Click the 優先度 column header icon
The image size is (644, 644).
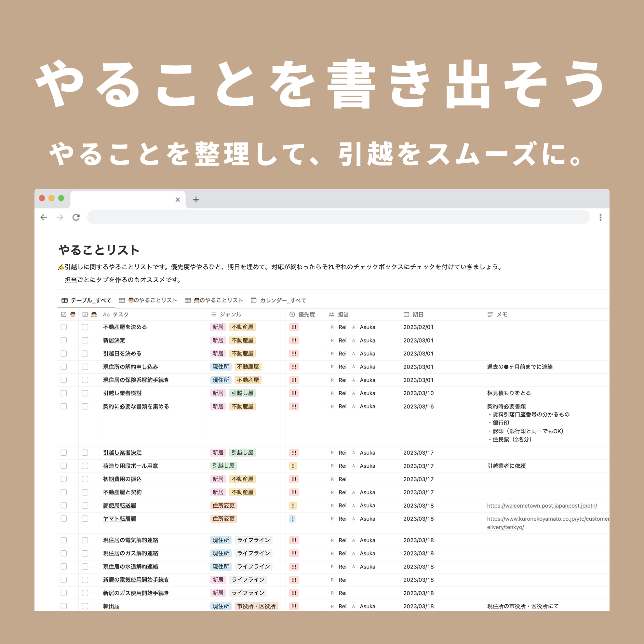292,314
